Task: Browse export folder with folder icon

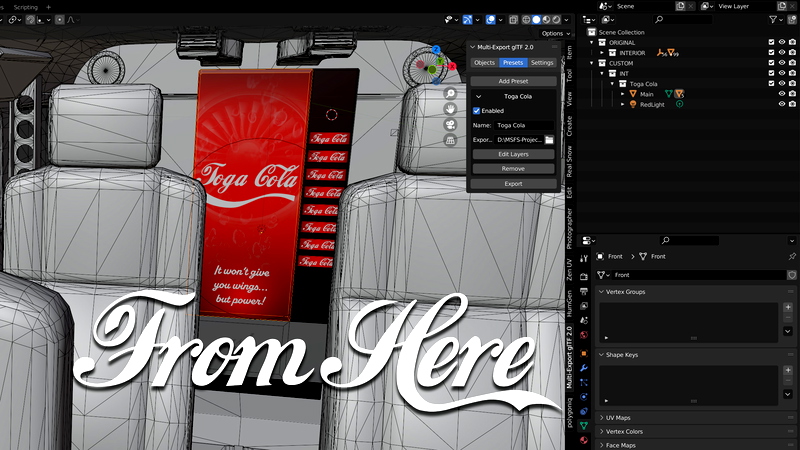Action: point(549,140)
